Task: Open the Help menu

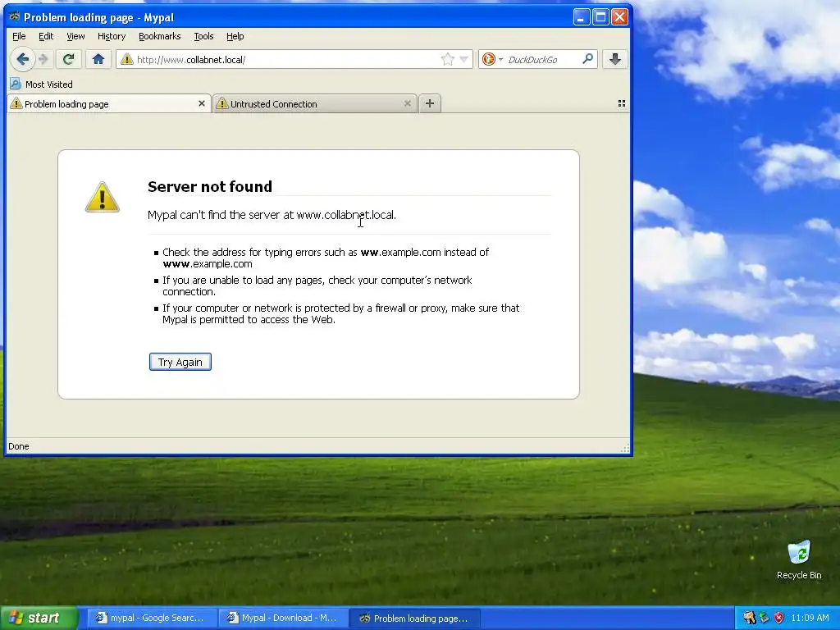Action: tap(235, 36)
